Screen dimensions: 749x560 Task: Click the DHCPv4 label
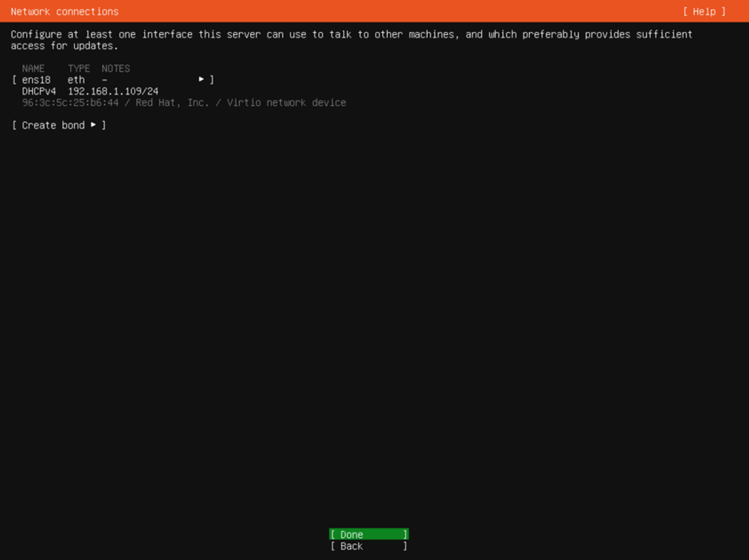[x=39, y=92]
